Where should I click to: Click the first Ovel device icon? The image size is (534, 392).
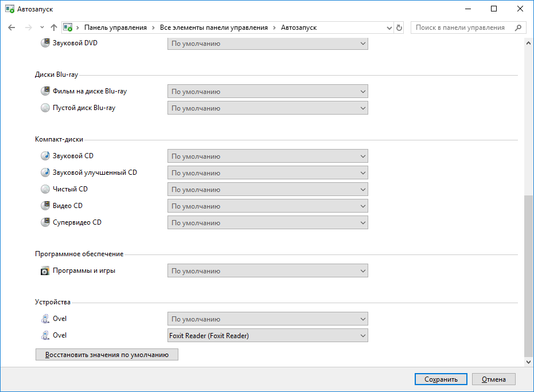point(45,319)
